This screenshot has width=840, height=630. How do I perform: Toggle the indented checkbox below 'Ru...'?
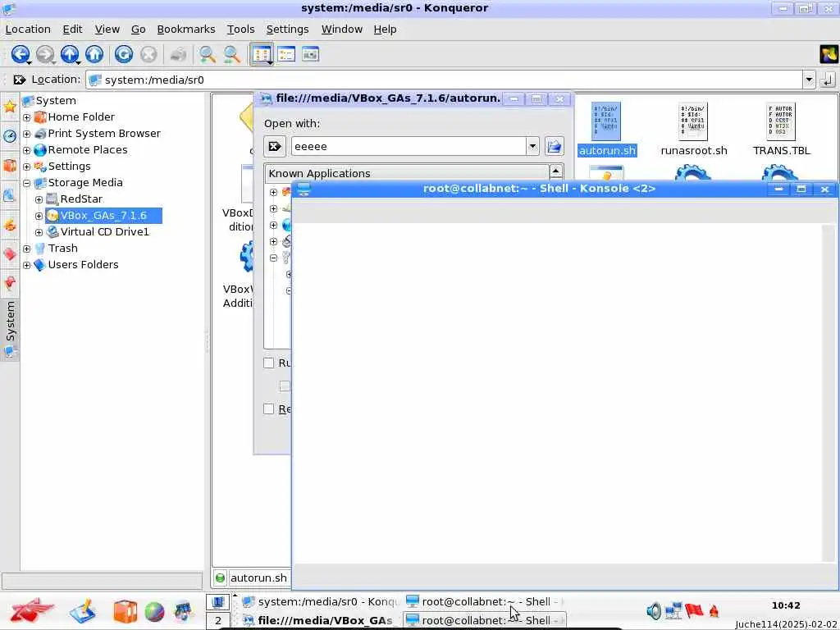(x=285, y=386)
